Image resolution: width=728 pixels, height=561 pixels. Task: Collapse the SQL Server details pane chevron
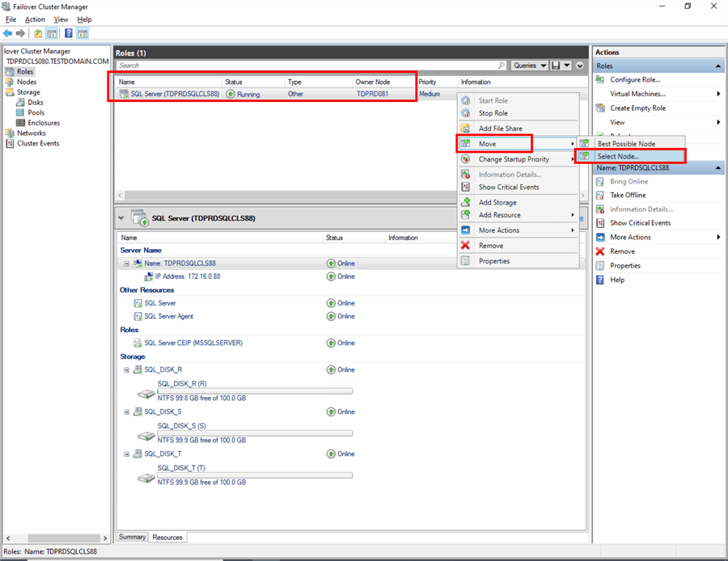tap(121, 218)
